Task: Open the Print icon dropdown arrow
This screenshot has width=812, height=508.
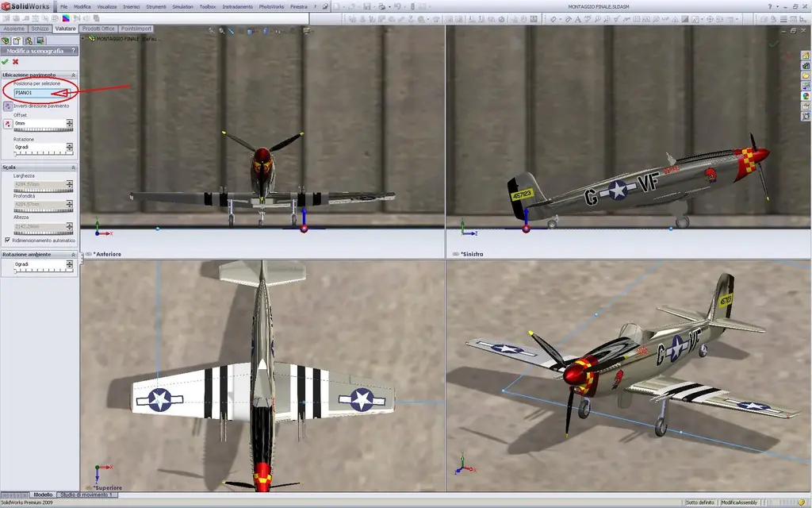Action: (389, 6)
